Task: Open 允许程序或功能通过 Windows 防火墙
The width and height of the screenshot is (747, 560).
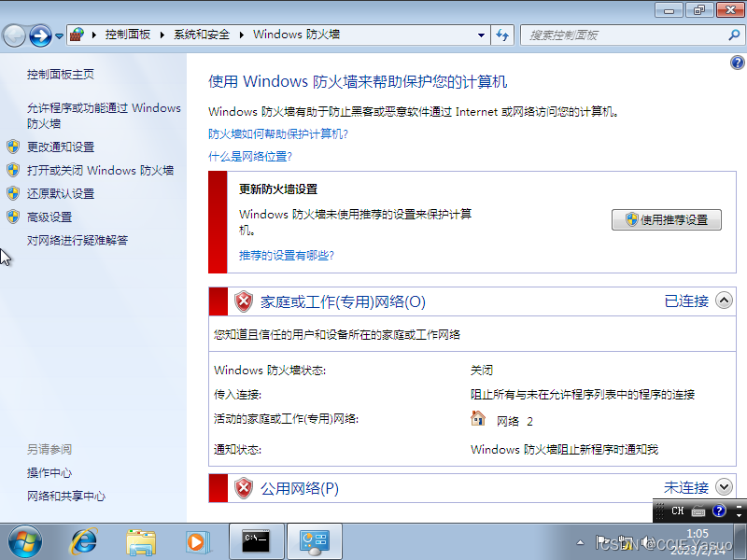Action: point(104,116)
